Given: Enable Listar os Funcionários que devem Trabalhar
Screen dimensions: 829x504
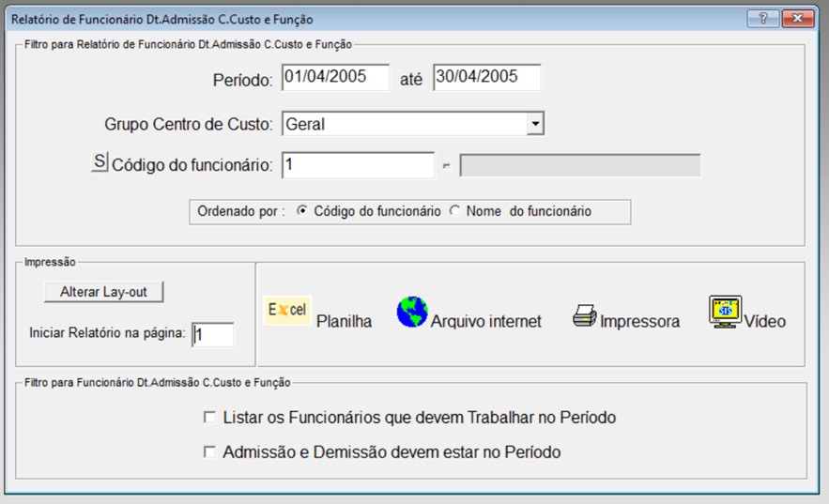Looking at the screenshot, I should click(x=210, y=418).
